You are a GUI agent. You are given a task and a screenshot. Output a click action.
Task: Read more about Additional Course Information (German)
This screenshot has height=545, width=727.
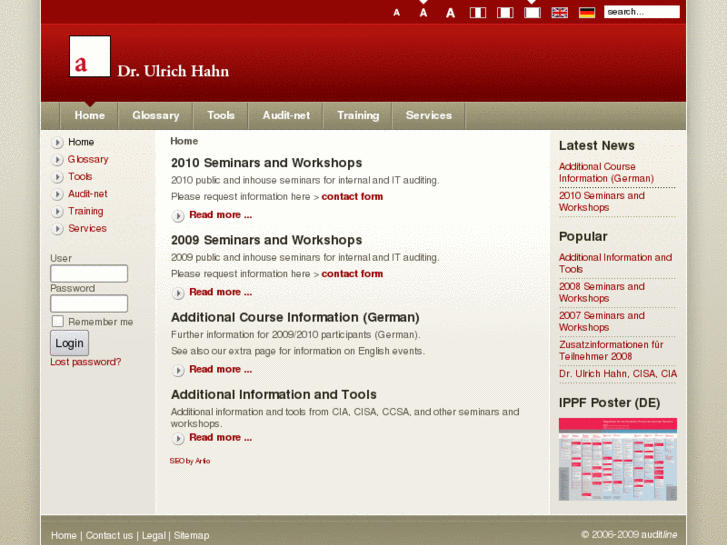(221, 369)
